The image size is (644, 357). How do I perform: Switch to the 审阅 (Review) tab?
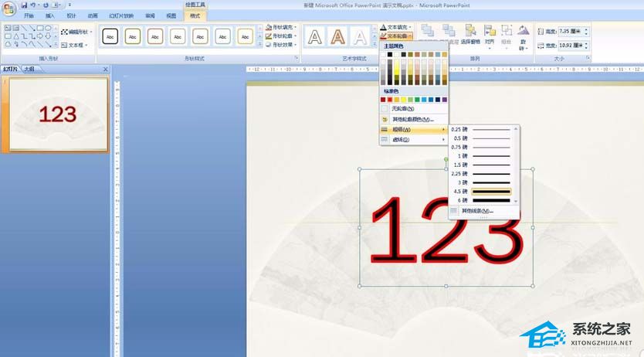[x=150, y=15]
